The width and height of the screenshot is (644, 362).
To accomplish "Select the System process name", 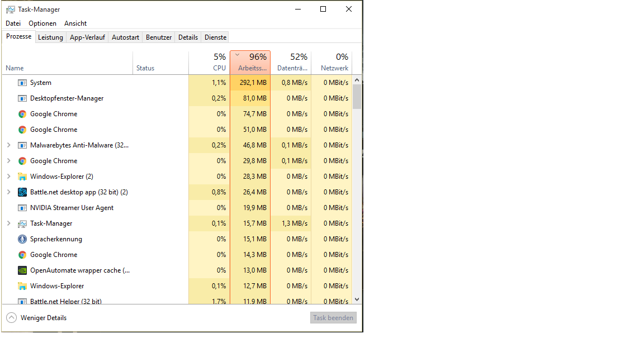I will click(x=41, y=83).
